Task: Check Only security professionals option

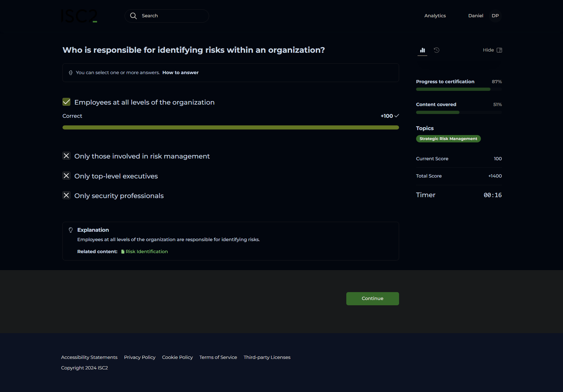Action: click(x=67, y=195)
